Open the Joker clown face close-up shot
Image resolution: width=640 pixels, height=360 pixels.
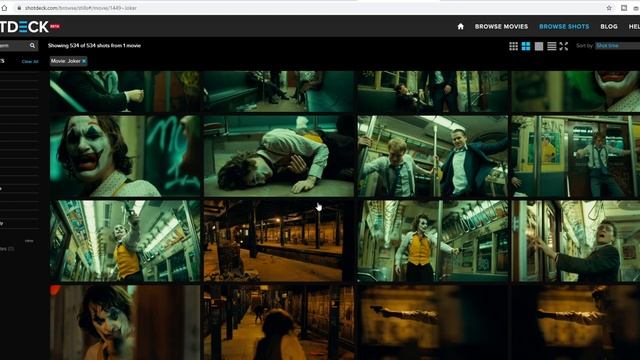click(125, 156)
